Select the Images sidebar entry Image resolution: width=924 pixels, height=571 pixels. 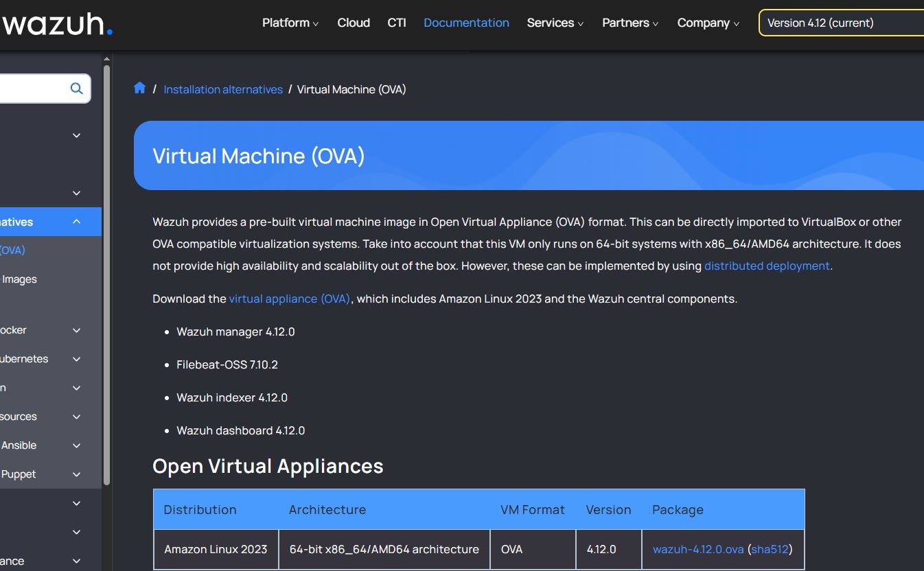click(19, 279)
